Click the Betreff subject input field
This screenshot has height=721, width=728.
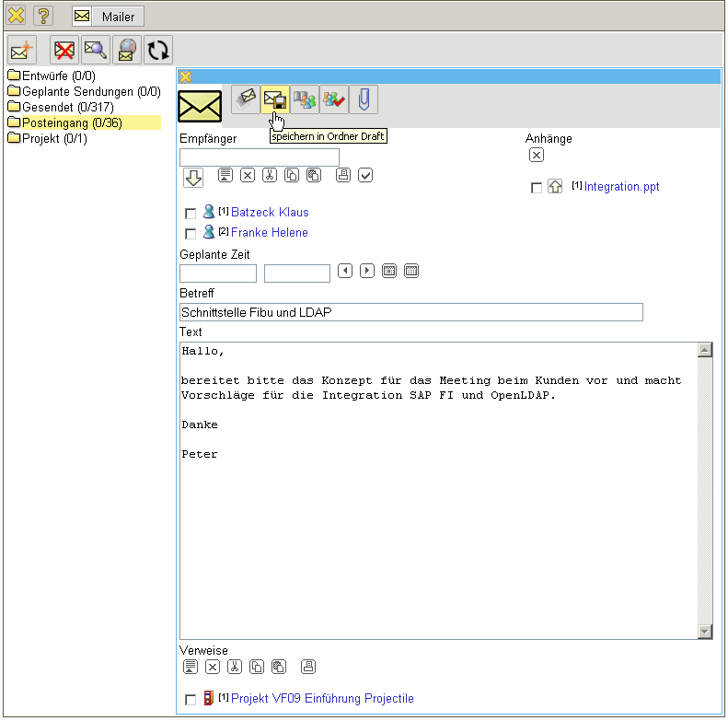(x=410, y=312)
